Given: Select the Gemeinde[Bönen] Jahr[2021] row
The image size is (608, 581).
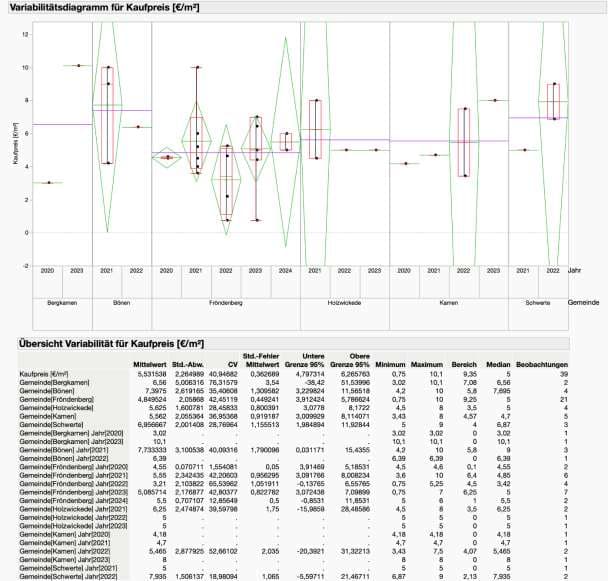Looking at the screenshot, I should click(294, 450).
